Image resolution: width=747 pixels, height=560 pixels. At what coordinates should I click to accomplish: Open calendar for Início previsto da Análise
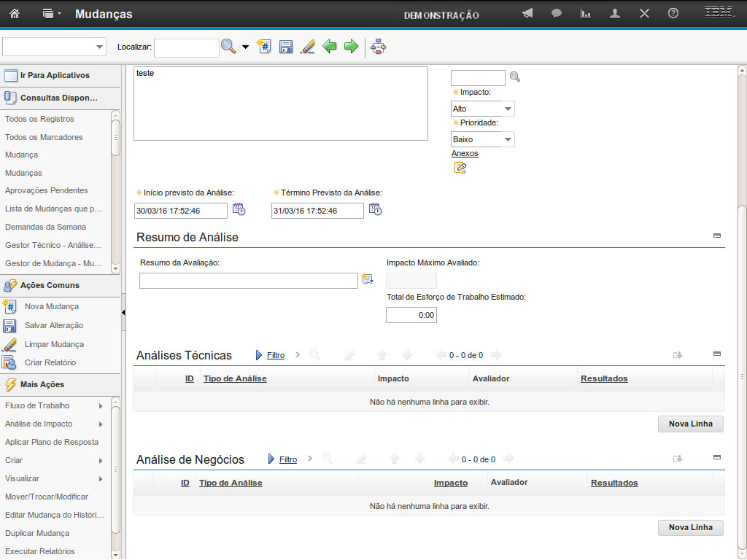tap(239, 210)
